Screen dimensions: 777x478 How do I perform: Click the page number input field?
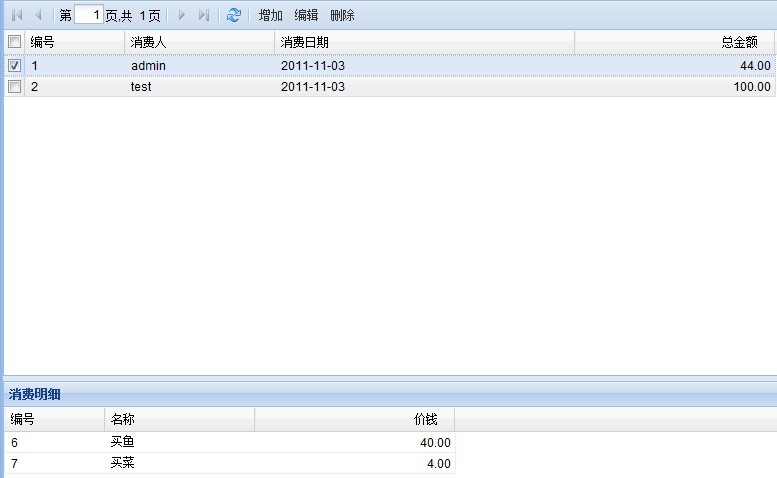89,15
